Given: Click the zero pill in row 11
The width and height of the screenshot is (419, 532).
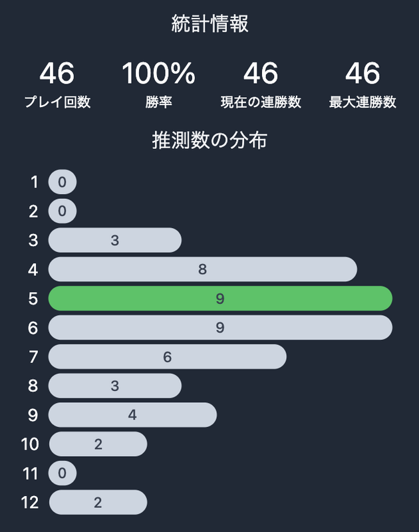Looking at the screenshot, I should click(63, 473).
